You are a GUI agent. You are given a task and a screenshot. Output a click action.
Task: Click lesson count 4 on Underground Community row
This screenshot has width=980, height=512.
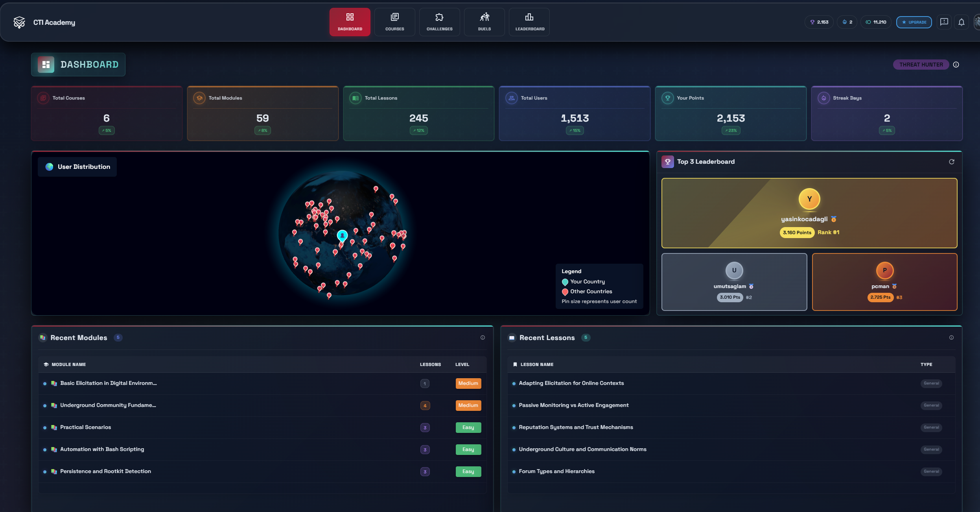pyautogui.click(x=425, y=405)
